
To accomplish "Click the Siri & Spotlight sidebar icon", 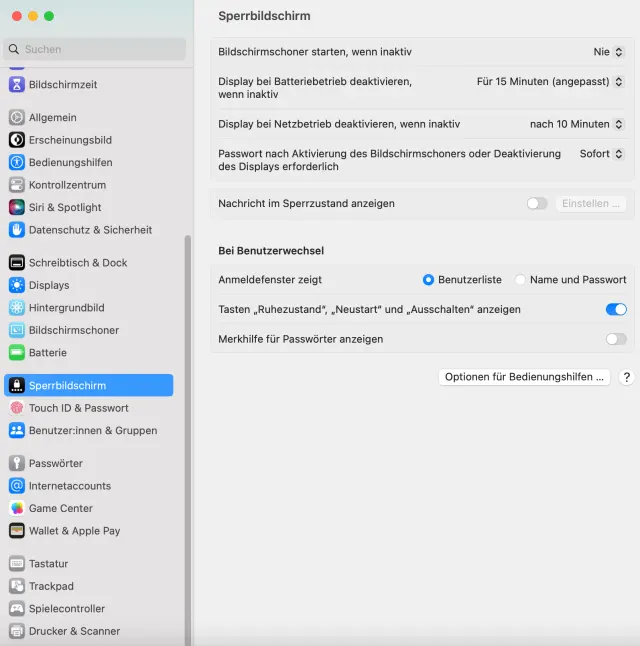I will pos(17,207).
